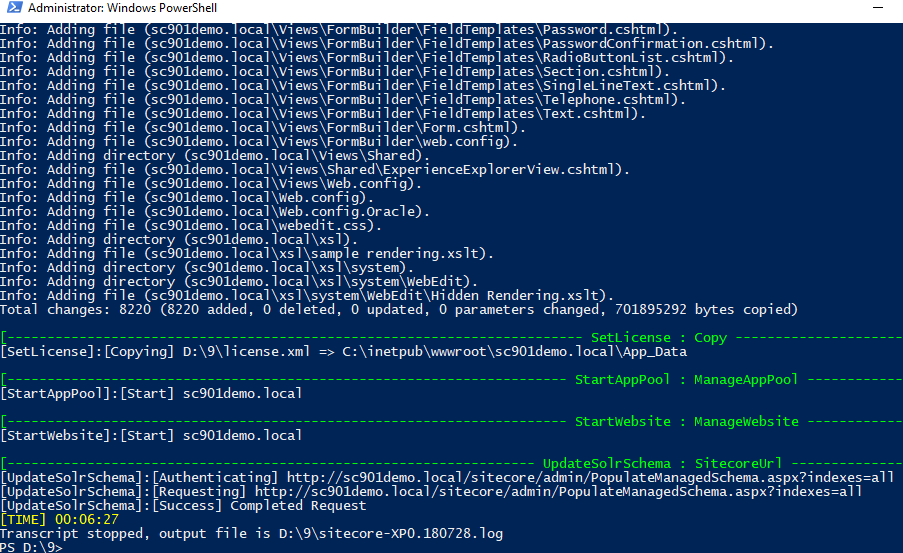Click the line adding Form.cshtml
This screenshot has height=553, width=903.
(263, 127)
